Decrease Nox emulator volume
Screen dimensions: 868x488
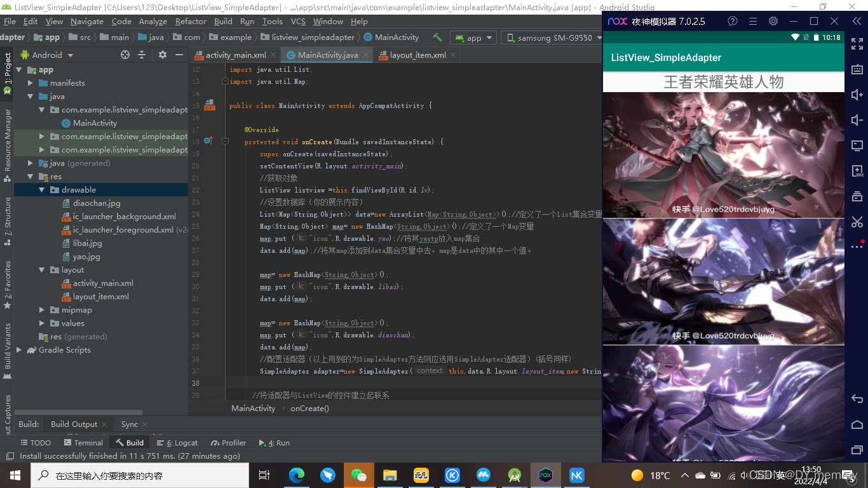[857, 120]
